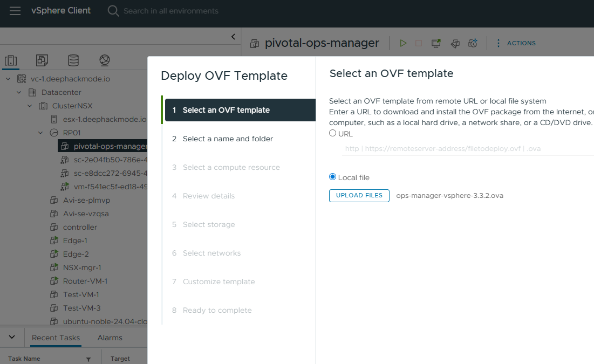Viewport: 594px width, 364px height.
Task: Click the ops-manager-vsphere-3.3.2.ova filename
Action: coord(449,195)
